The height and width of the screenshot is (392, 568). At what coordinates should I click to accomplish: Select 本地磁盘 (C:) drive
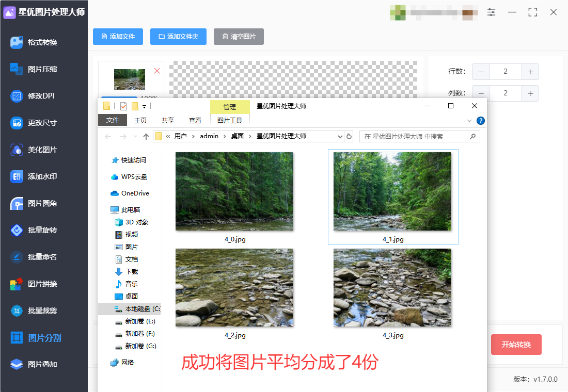129,309
